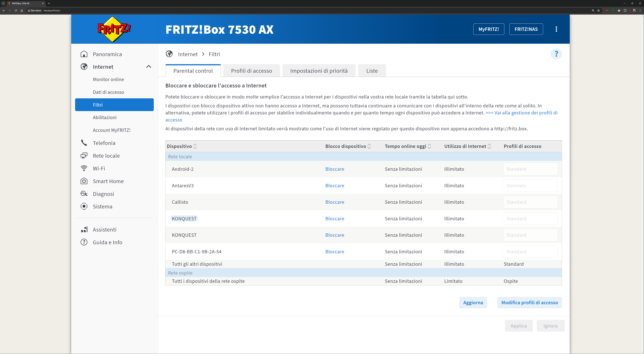Select Monitor online in sidebar
644x354 pixels.
(x=108, y=79)
